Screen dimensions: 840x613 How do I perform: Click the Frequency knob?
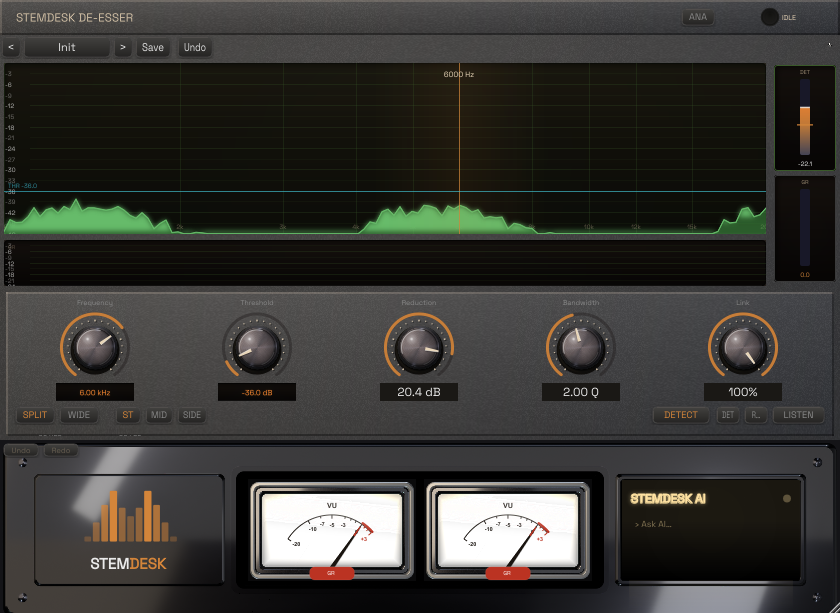95,347
